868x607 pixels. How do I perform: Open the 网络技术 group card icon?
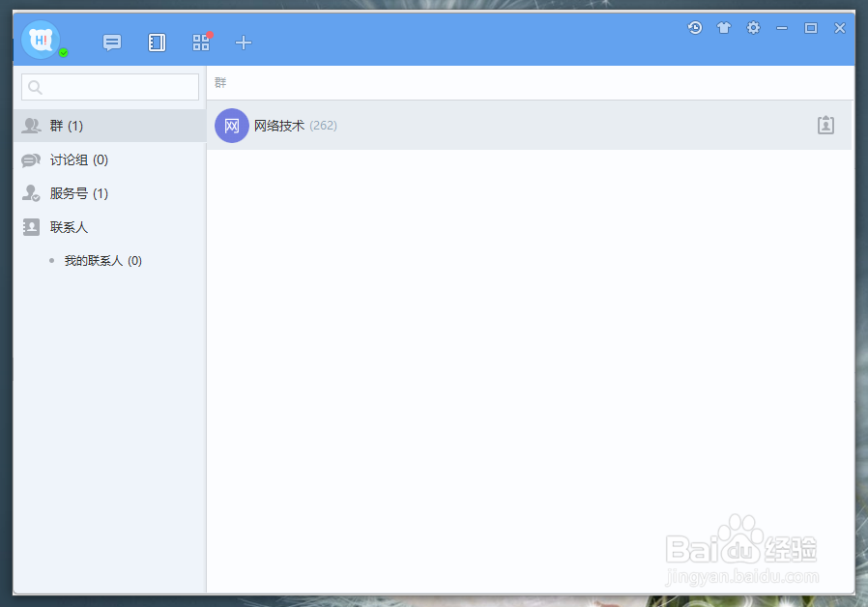click(x=825, y=125)
